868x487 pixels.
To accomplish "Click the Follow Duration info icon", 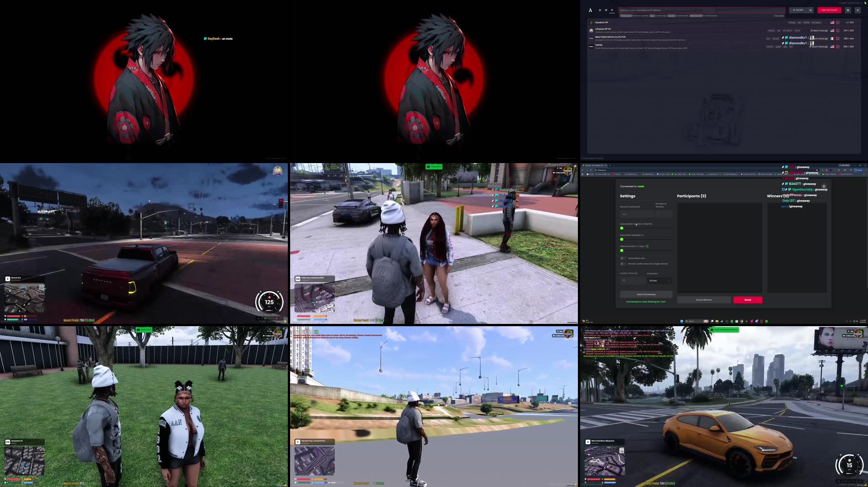I will 647,246.
